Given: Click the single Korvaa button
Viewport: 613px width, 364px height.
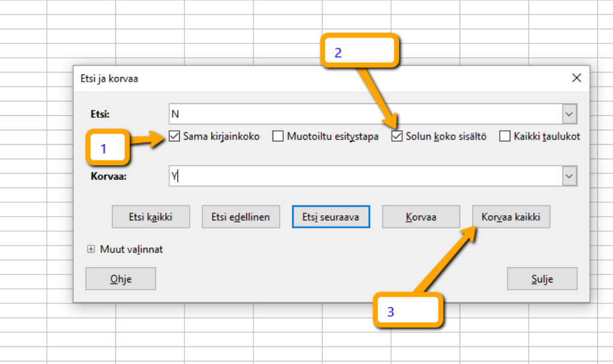Looking at the screenshot, I should tap(421, 217).
